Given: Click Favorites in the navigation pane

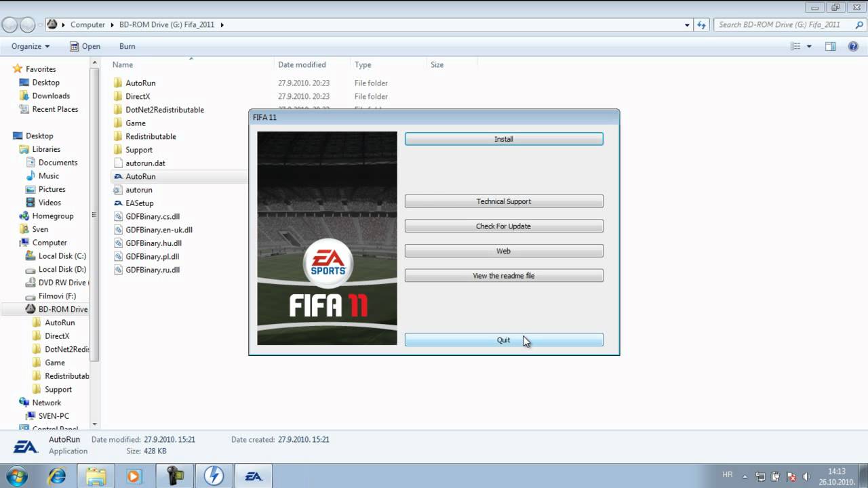Looking at the screenshot, I should coord(41,69).
